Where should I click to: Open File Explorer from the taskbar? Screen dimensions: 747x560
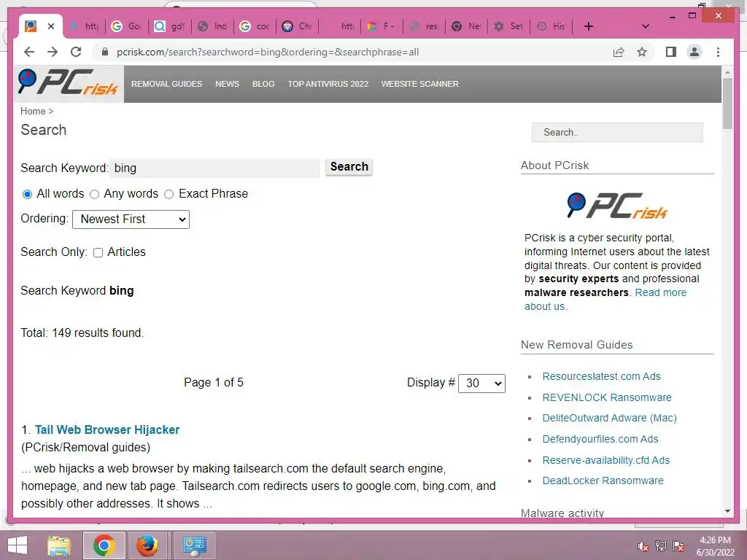click(x=59, y=545)
